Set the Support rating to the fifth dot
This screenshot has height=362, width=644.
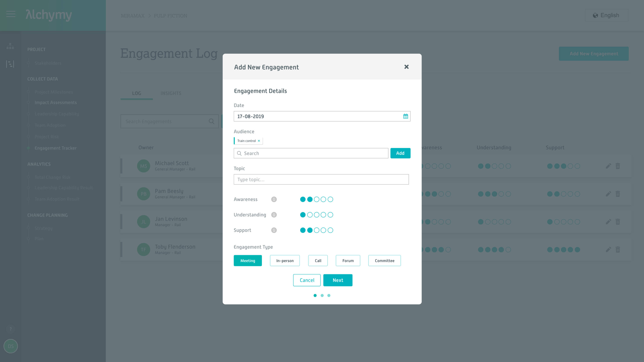click(x=330, y=230)
